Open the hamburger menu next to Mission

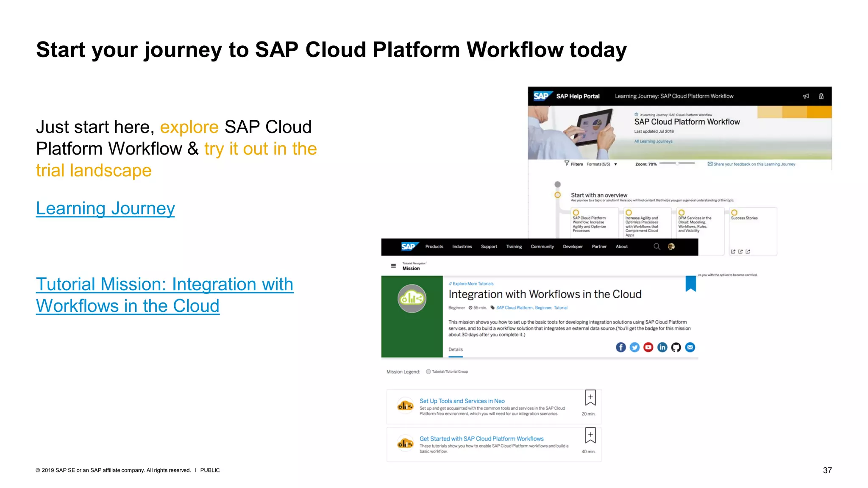[393, 266]
